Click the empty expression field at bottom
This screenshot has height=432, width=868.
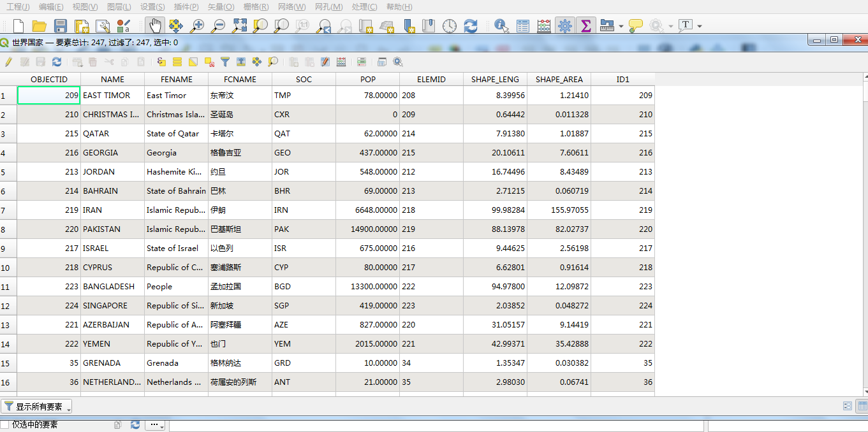tap(436, 425)
